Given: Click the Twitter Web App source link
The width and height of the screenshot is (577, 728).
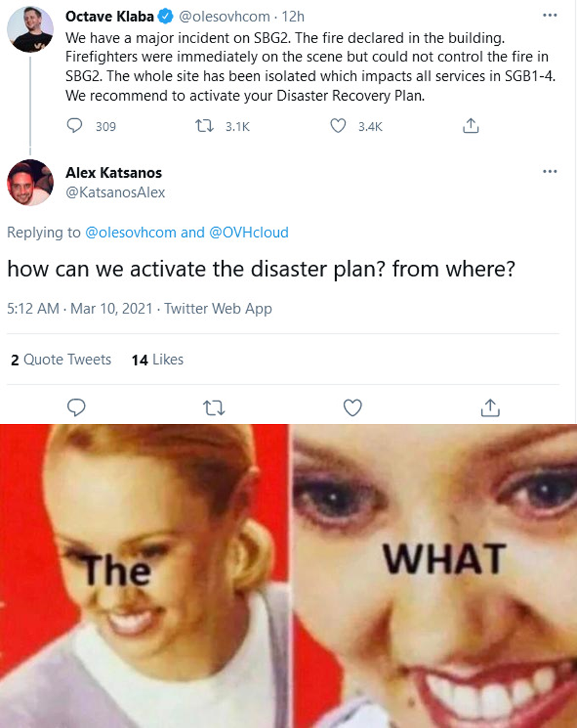Looking at the screenshot, I should 218,308.
